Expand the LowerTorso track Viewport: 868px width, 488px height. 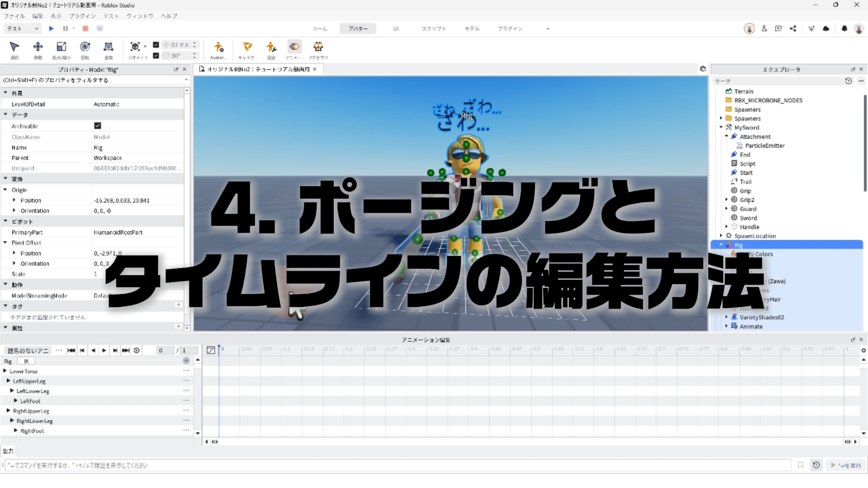(5, 371)
